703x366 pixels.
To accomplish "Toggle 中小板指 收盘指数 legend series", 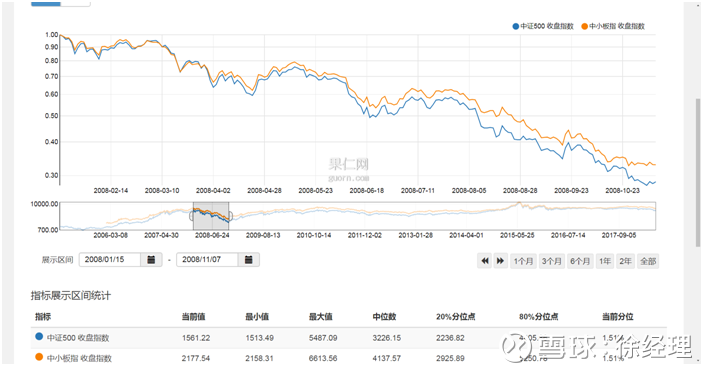I will (x=613, y=26).
